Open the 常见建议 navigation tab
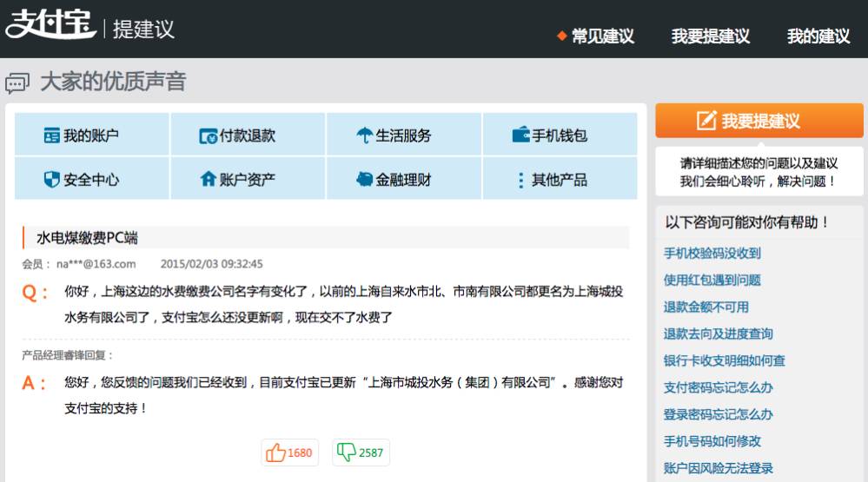868x482 pixels. 602,36
